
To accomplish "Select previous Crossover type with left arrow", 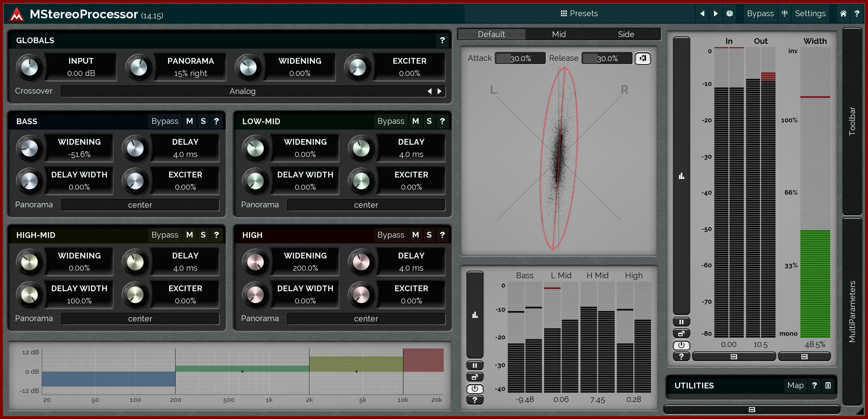I will (x=429, y=91).
